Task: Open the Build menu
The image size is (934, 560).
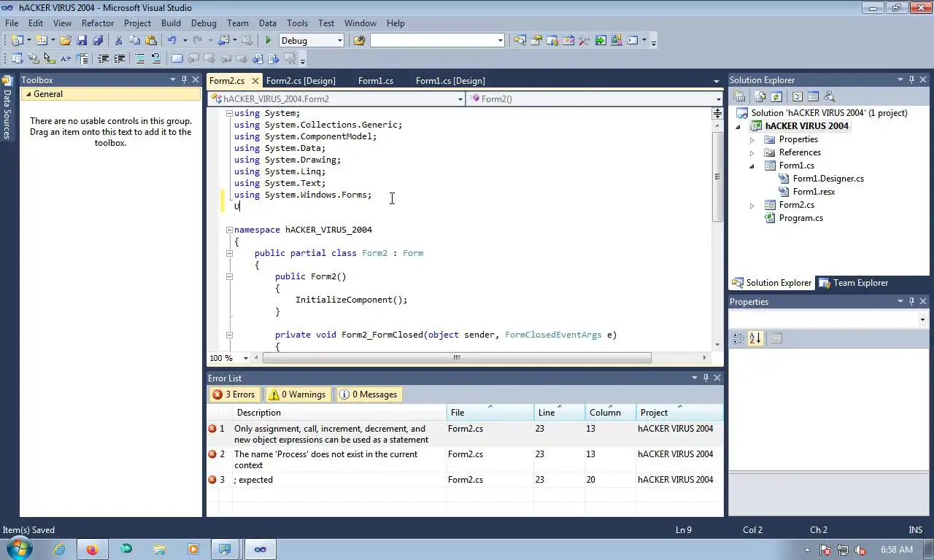Action: (171, 23)
